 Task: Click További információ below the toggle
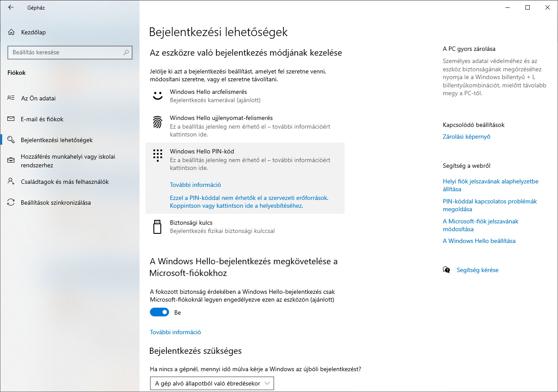(175, 332)
